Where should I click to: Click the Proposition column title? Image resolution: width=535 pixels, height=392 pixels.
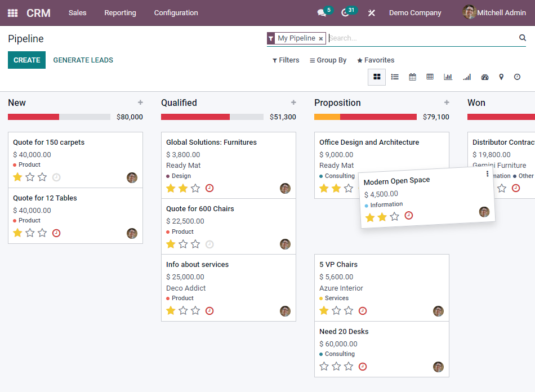(337, 103)
